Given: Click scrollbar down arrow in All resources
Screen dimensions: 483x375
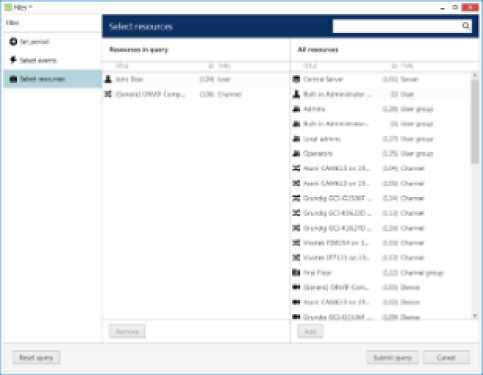Looking at the screenshot, I should point(475,316).
